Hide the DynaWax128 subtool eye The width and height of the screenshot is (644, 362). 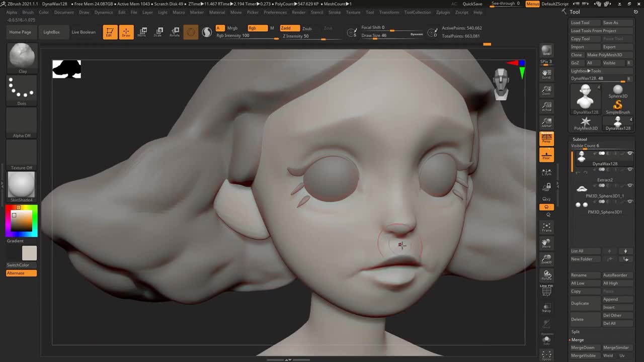pos(630,153)
